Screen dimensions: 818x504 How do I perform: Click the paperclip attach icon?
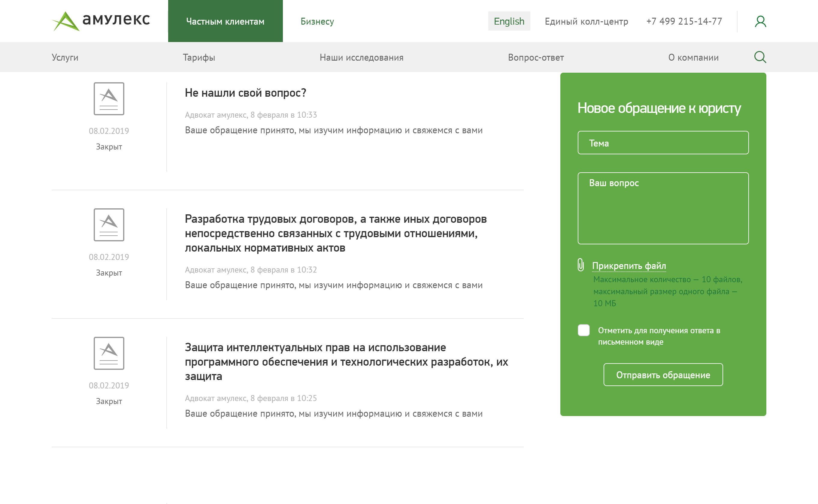pyautogui.click(x=580, y=265)
